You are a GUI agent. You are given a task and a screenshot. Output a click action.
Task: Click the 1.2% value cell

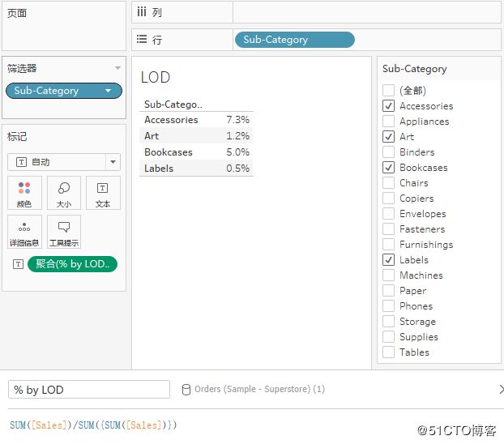tap(238, 136)
